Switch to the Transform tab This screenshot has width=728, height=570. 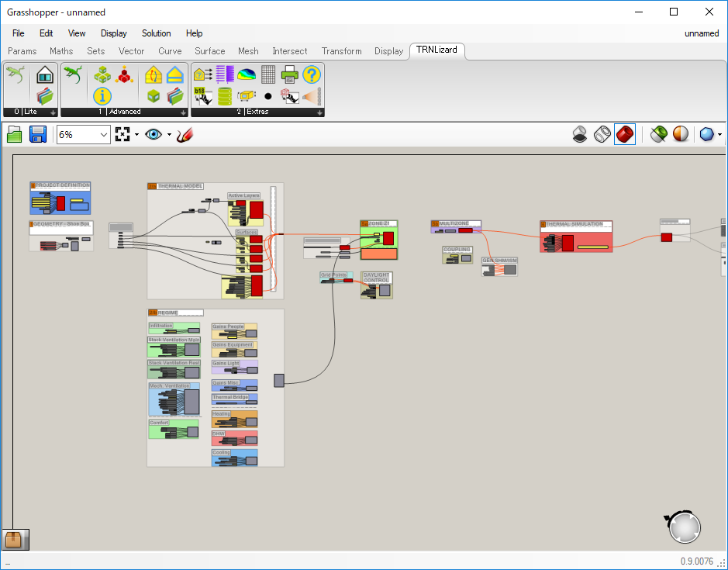pyautogui.click(x=341, y=51)
